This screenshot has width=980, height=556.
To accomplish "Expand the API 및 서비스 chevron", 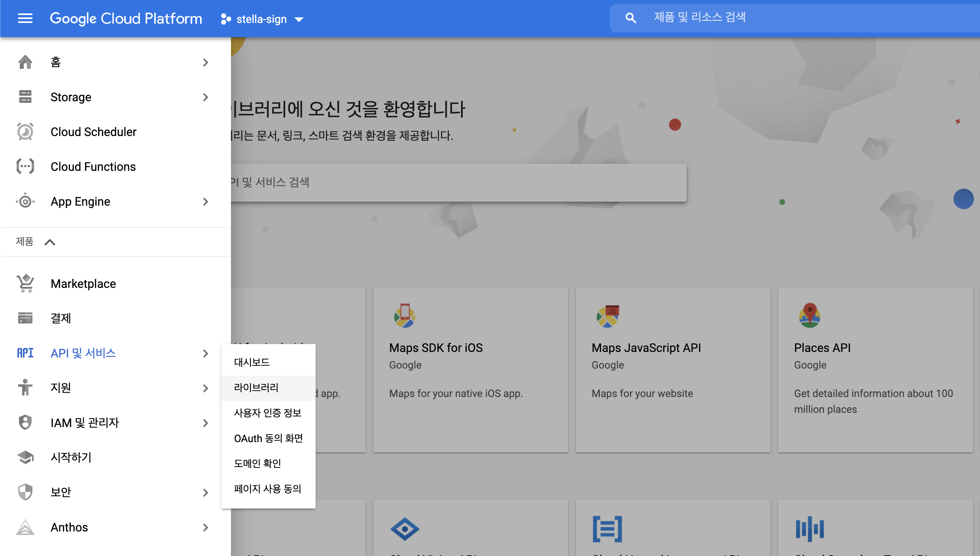I will tap(205, 354).
